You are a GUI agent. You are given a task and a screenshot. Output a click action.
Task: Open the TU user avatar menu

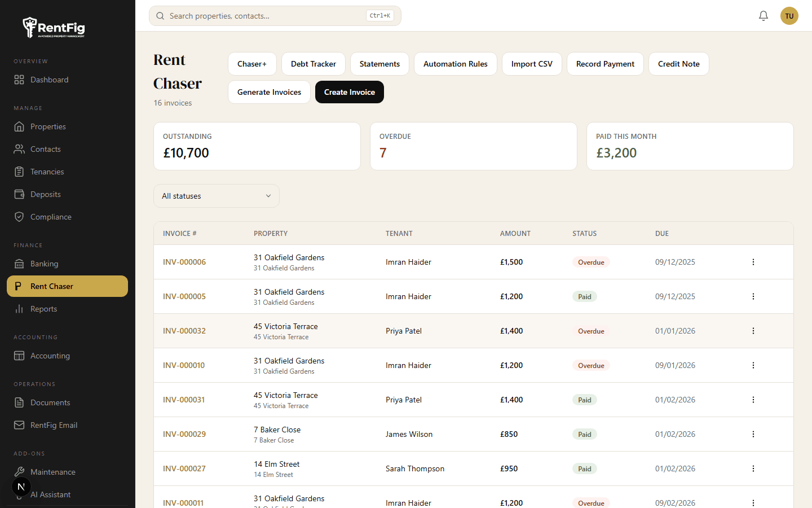click(789, 16)
